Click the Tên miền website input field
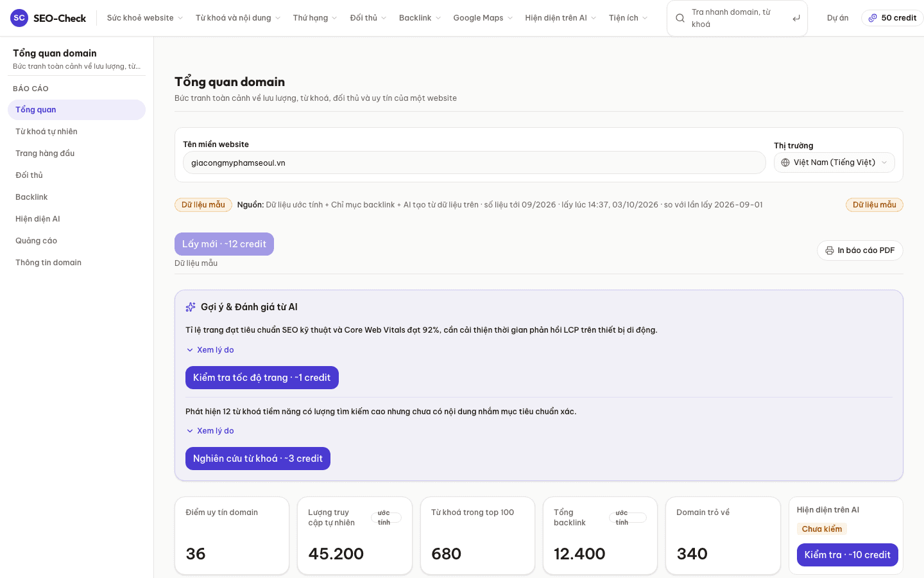924x578 pixels. pos(474,162)
